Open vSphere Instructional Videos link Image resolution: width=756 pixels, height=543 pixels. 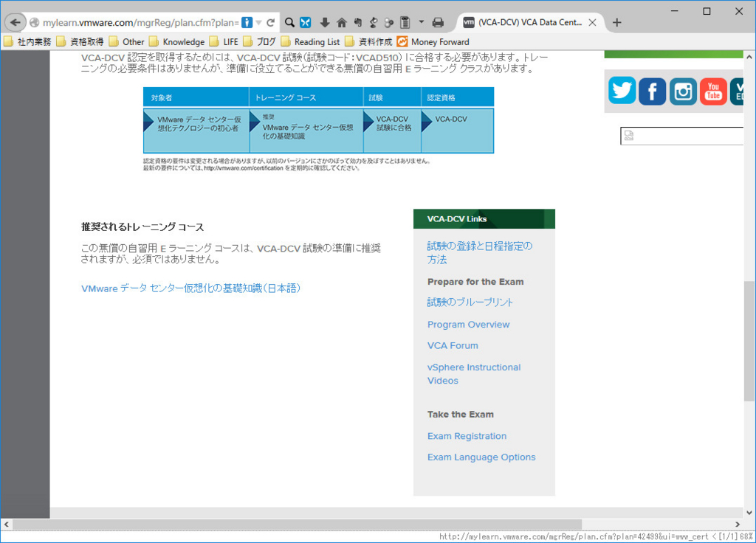click(474, 373)
